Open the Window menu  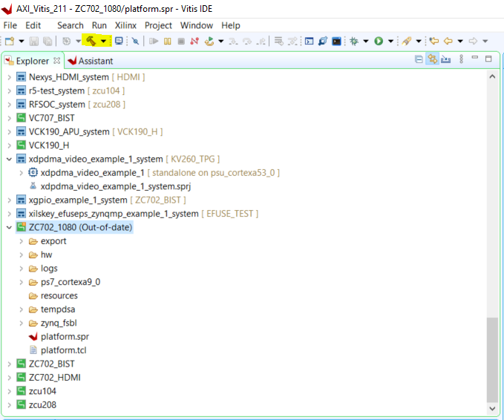tap(197, 25)
